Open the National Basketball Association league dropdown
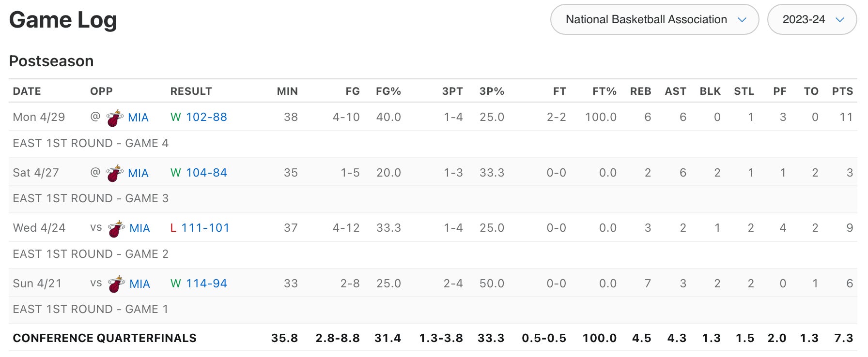868x357 pixels. (x=654, y=19)
